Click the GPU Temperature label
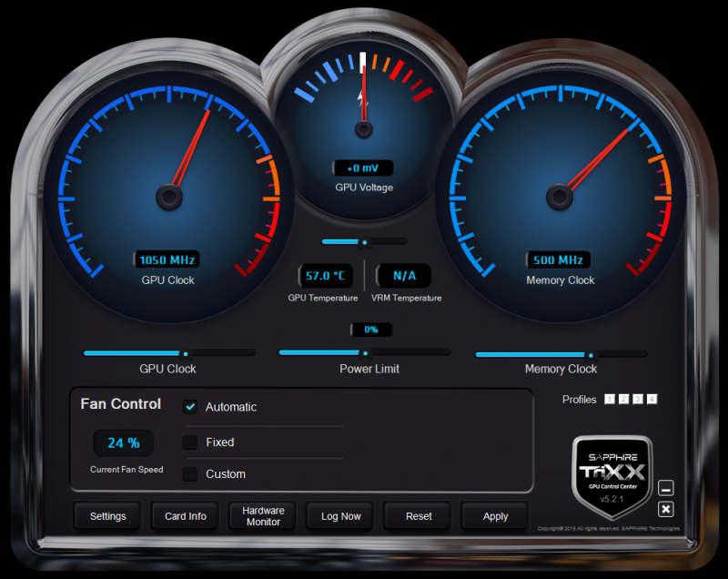This screenshot has width=728, height=579. (x=323, y=298)
